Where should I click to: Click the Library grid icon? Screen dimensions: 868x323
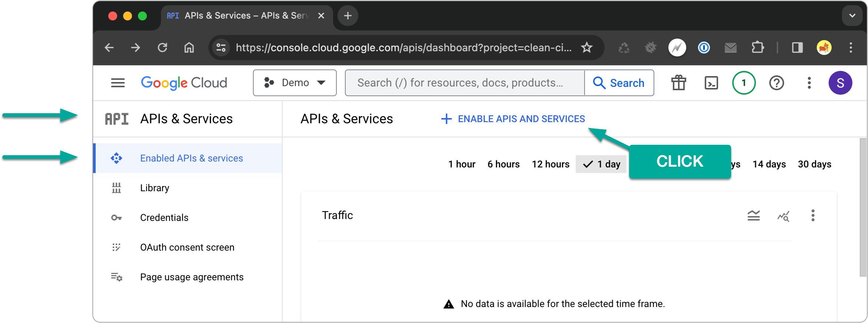[x=116, y=188]
